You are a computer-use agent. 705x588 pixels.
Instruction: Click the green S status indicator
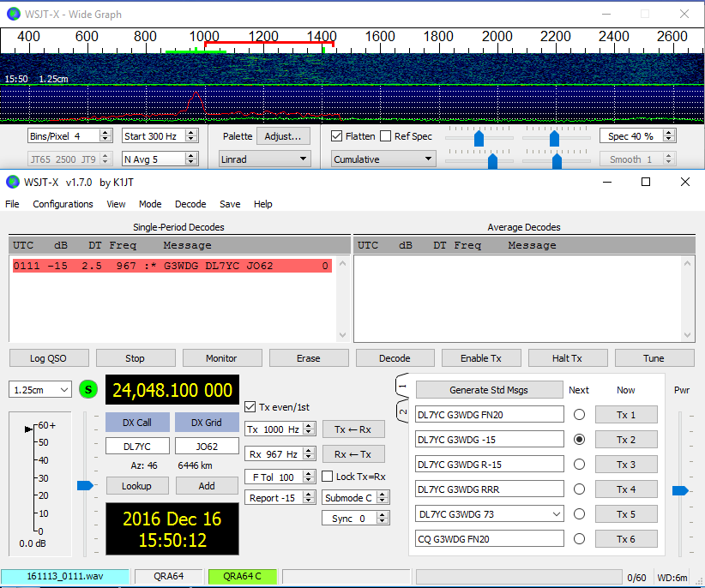point(88,390)
